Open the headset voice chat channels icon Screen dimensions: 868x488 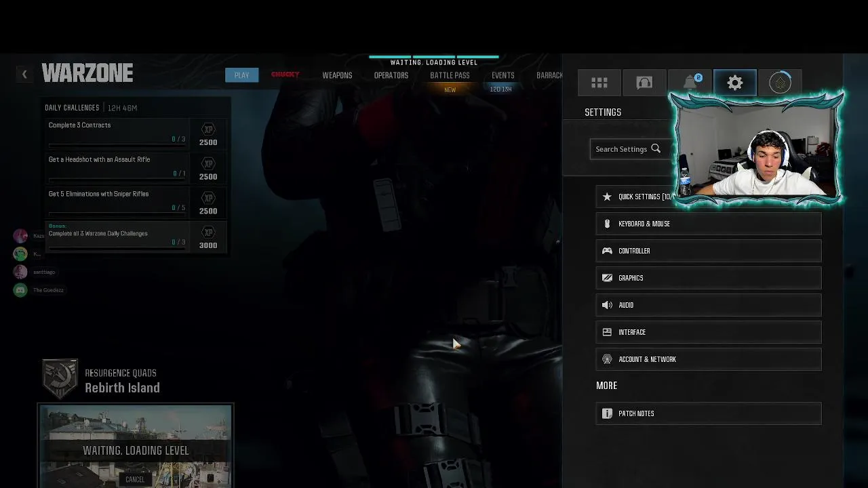click(x=644, y=83)
